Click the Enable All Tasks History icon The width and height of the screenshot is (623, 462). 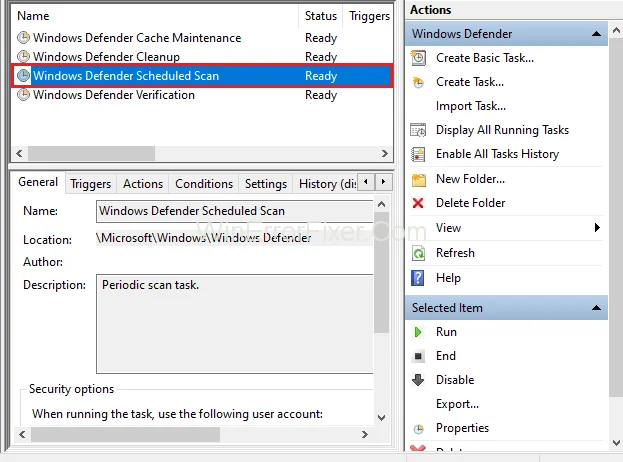pyautogui.click(x=418, y=154)
